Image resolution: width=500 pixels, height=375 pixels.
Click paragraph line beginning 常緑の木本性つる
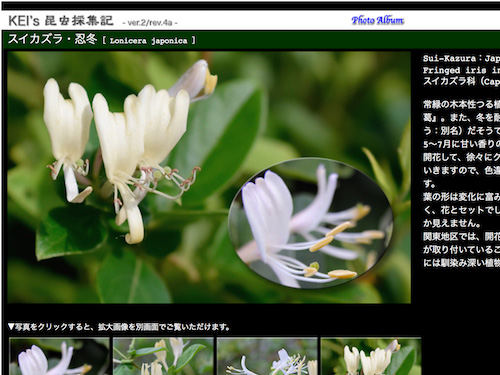pyautogui.click(x=461, y=105)
